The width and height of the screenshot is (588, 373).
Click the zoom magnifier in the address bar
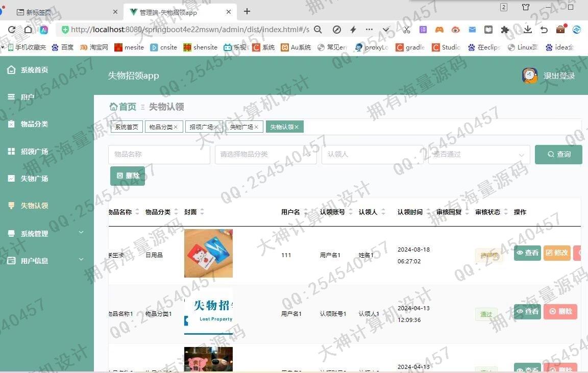318,30
